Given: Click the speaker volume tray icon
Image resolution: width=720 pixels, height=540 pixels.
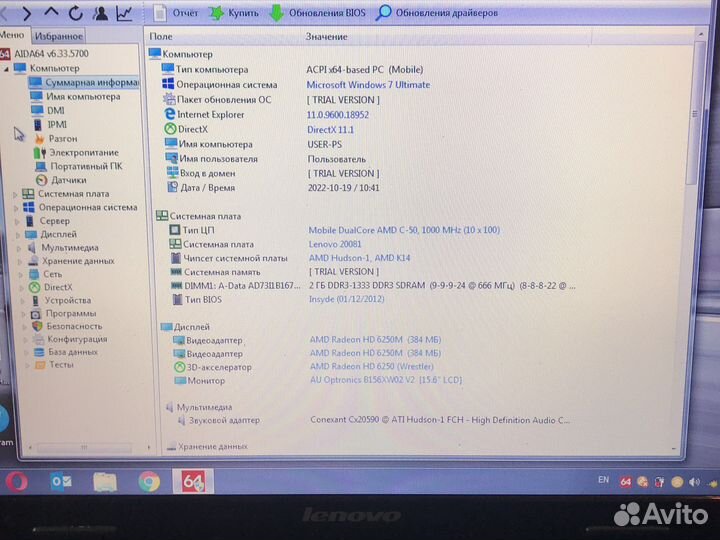Looking at the screenshot, I should point(695,482).
